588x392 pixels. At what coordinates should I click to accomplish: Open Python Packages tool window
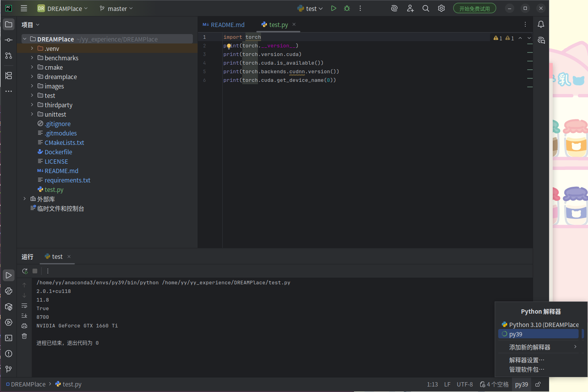(9, 307)
